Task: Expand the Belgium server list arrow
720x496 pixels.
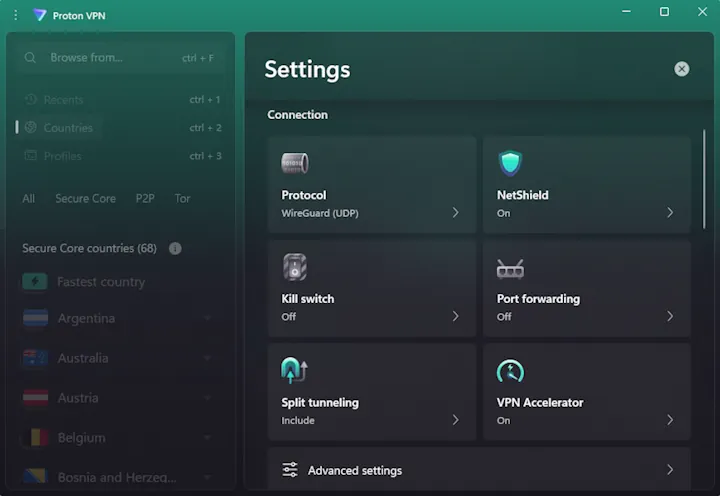Action: click(208, 437)
